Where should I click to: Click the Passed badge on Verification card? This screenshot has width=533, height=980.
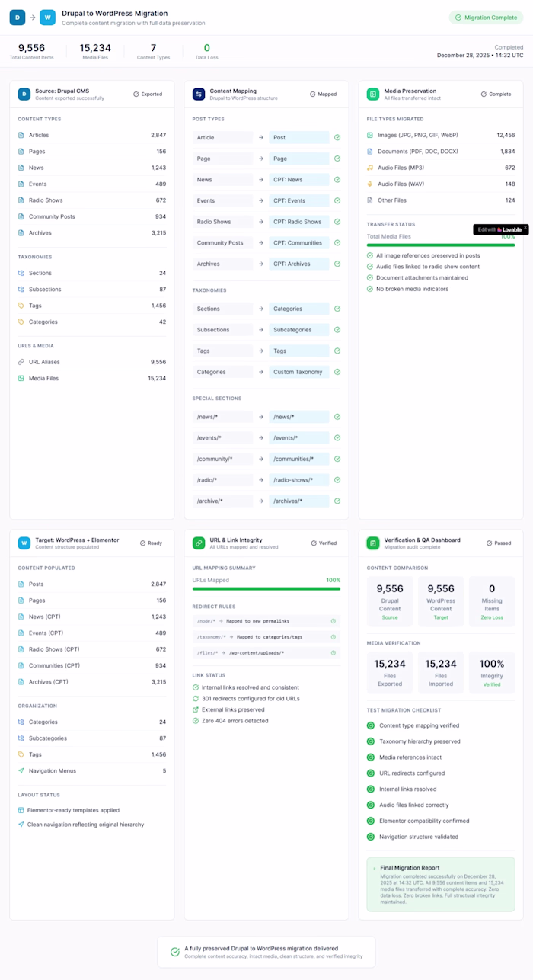click(x=500, y=543)
